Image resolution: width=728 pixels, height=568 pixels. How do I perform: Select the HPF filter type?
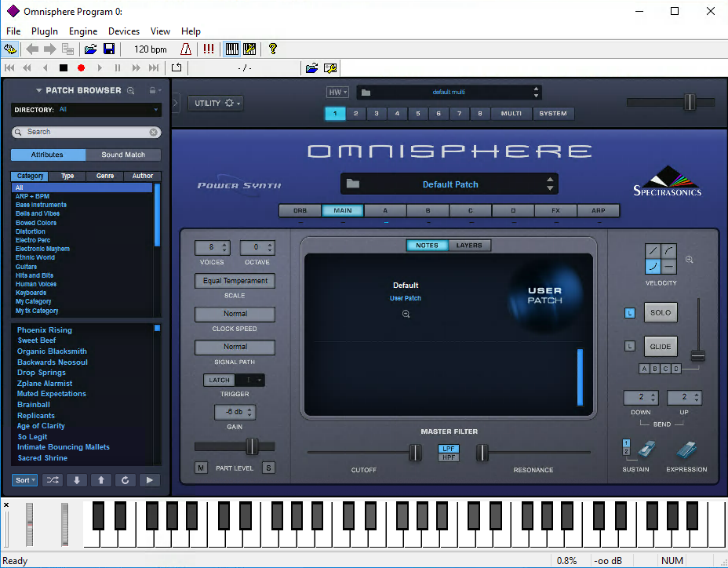coord(449,457)
